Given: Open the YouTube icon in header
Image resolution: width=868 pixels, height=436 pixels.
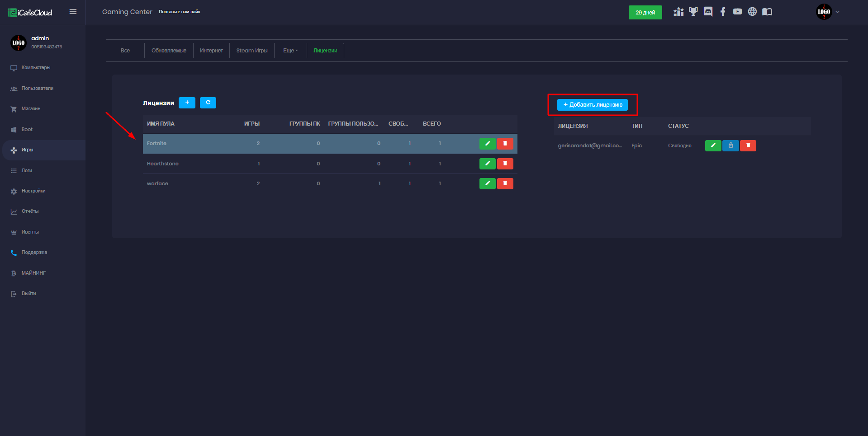Looking at the screenshot, I should [x=738, y=12].
